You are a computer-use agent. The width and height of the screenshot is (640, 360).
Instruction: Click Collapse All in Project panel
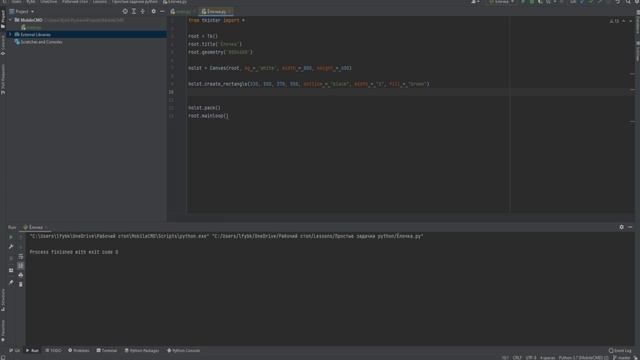[x=143, y=11]
